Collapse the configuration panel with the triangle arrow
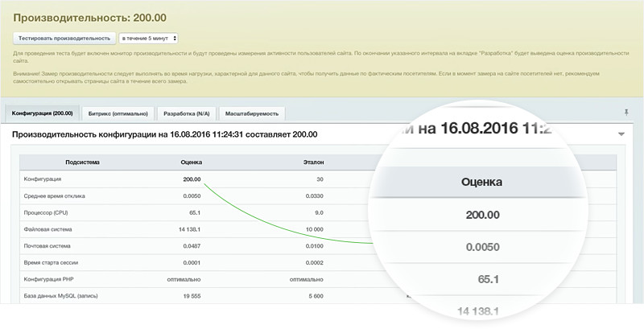644x329 pixels. tap(621, 134)
